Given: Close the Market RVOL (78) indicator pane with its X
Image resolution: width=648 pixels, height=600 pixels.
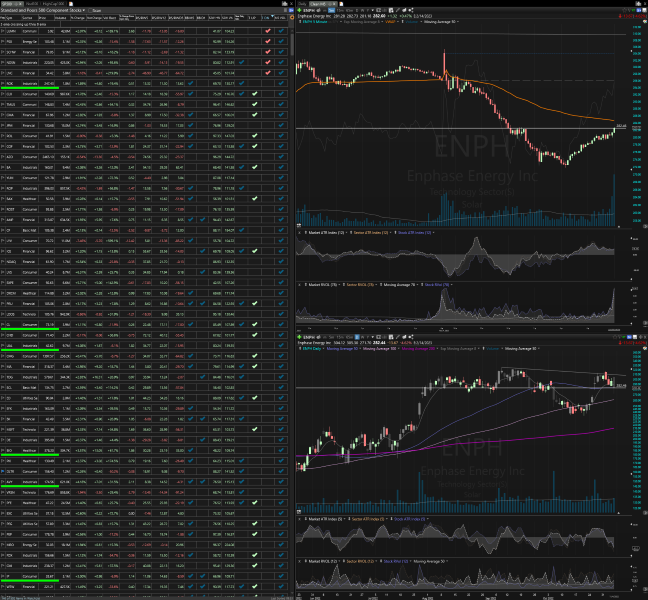Looking at the screenshot, I should pyautogui.click(x=299, y=285).
